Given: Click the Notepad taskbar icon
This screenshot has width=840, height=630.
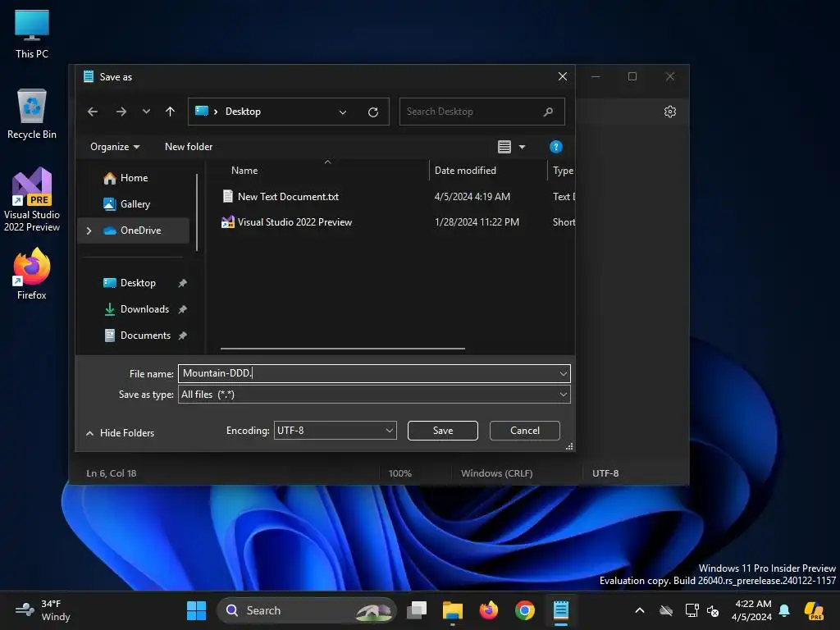Looking at the screenshot, I should pos(560,610).
